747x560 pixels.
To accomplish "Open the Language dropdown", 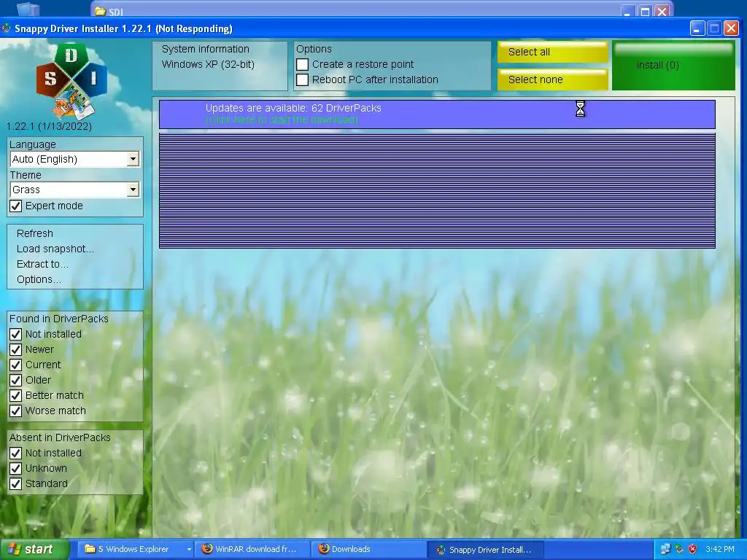I will tap(133, 159).
